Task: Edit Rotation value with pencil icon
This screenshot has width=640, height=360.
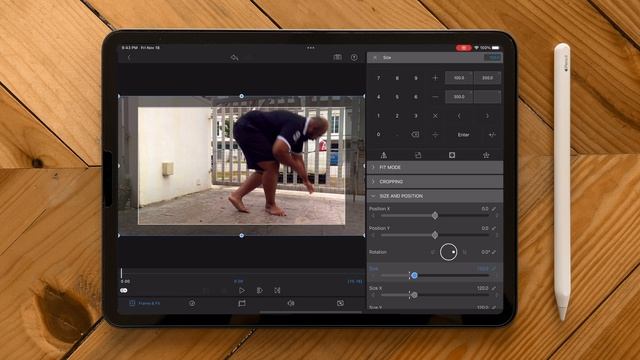Action: click(x=494, y=252)
